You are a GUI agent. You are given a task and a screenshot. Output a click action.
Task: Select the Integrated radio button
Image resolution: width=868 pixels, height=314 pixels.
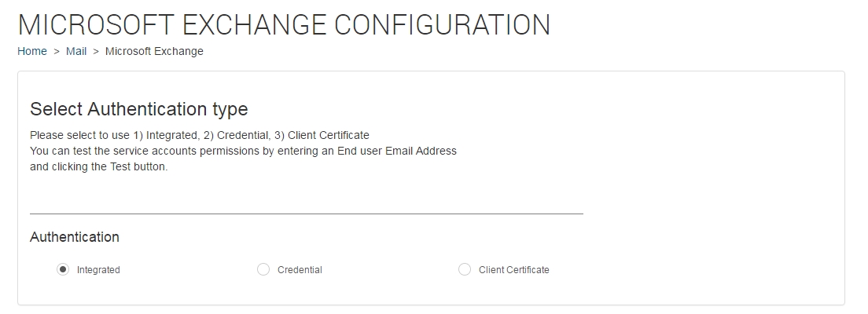pos(63,269)
